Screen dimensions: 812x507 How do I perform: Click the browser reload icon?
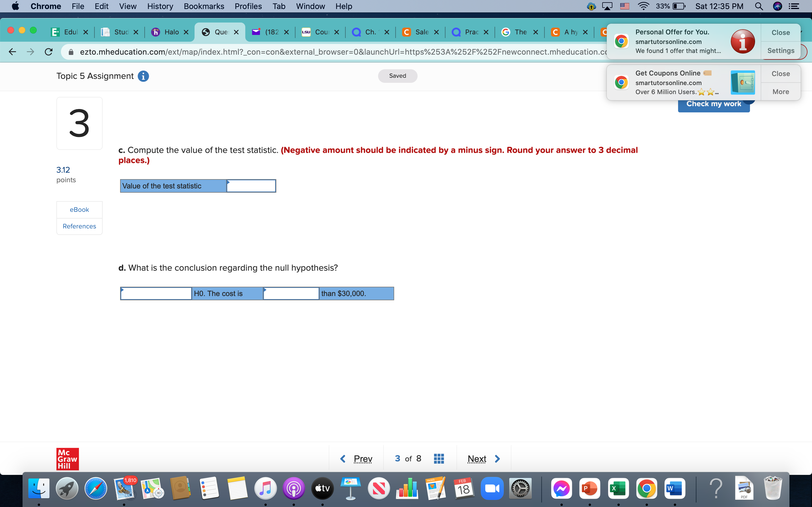click(x=49, y=52)
